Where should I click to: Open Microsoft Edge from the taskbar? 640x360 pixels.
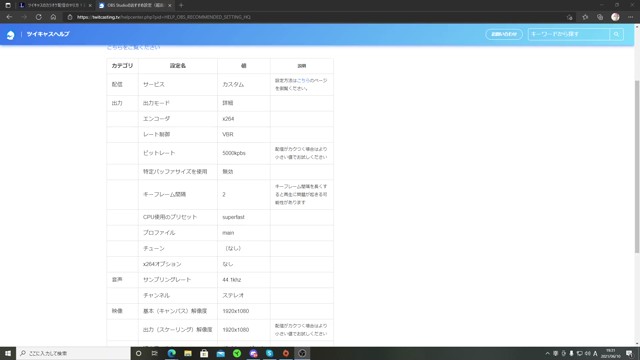171,353
